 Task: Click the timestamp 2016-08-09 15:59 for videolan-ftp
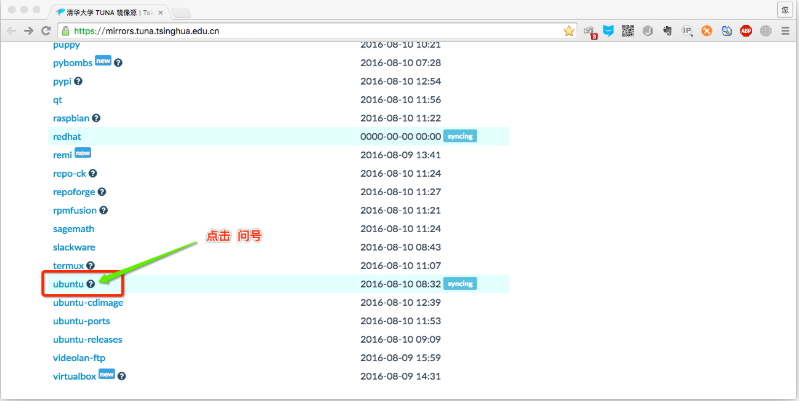(x=401, y=358)
